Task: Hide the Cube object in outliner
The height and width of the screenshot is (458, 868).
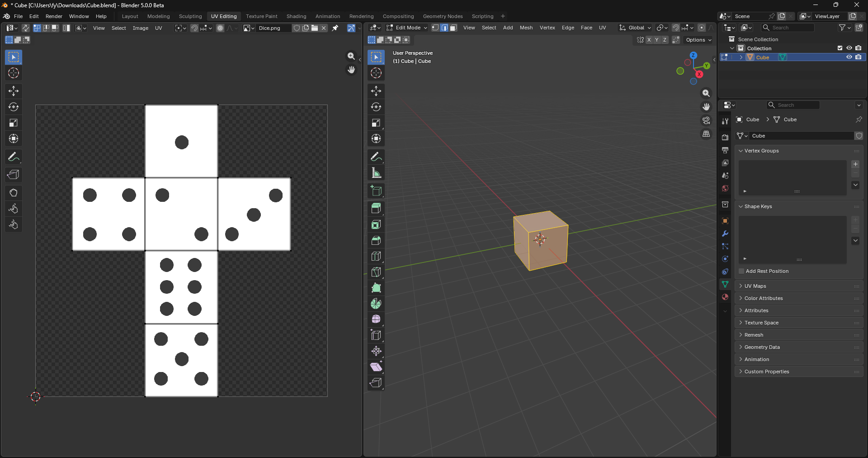Action: [x=849, y=57]
